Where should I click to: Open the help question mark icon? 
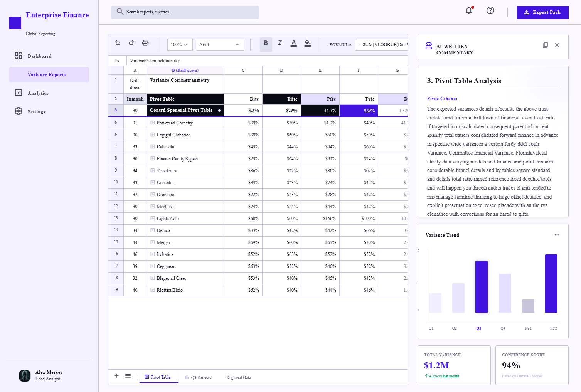pyautogui.click(x=490, y=11)
